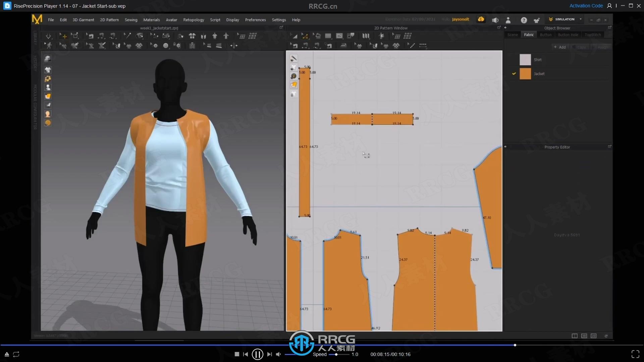Screen dimensions: 644x362
Task: Undock the 2D Pattern Window
Action: (x=499, y=27)
